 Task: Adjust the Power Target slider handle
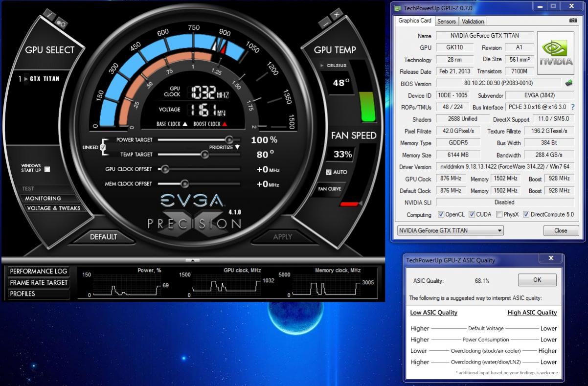point(228,140)
